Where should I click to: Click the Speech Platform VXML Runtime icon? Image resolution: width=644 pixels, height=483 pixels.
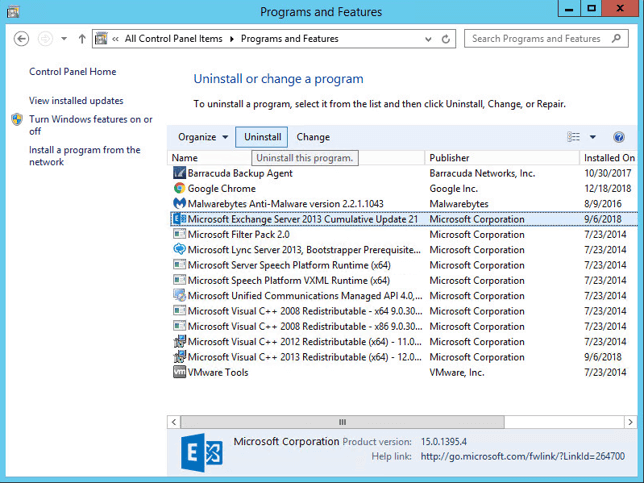tap(179, 280)
